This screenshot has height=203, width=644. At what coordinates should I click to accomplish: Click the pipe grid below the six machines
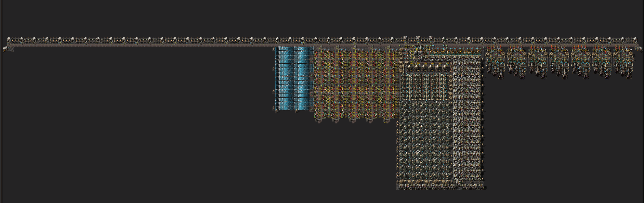[424, 86]
